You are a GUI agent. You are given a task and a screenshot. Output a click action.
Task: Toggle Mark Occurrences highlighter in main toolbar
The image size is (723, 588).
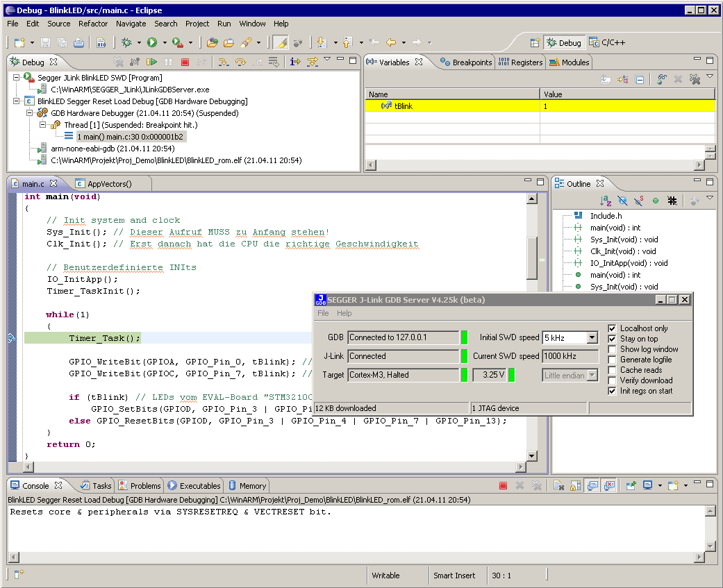[x=281, y=43]
